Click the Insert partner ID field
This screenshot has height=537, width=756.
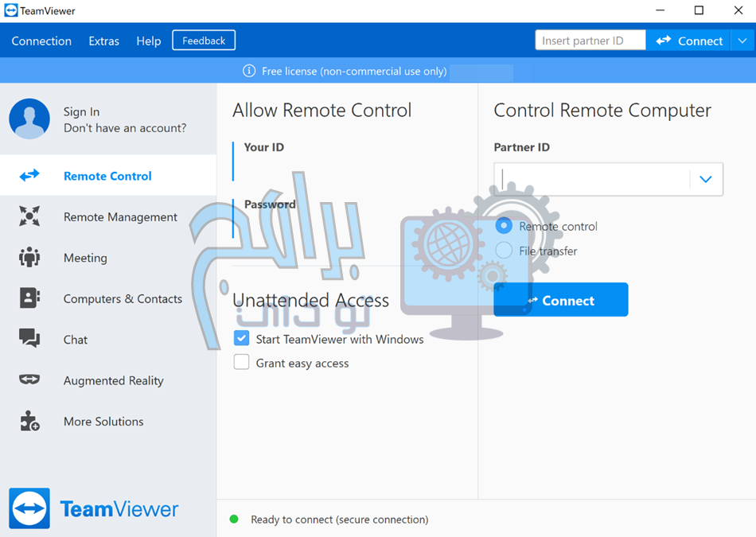[589, 41]
